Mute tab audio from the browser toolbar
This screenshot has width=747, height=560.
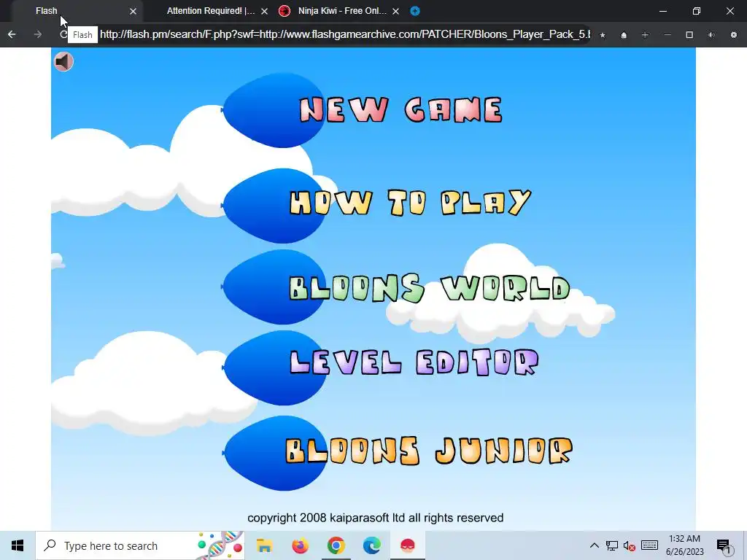pos(711,35)
